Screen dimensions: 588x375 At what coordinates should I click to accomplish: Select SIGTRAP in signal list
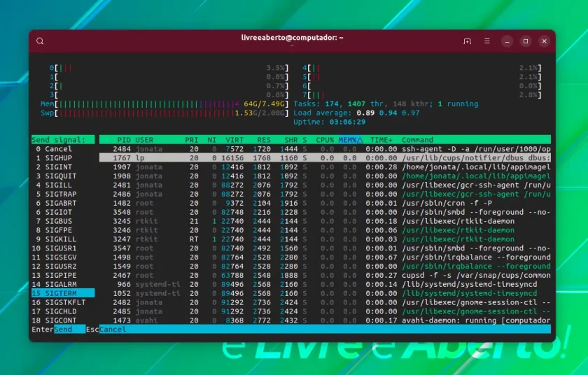pos(63,194)
